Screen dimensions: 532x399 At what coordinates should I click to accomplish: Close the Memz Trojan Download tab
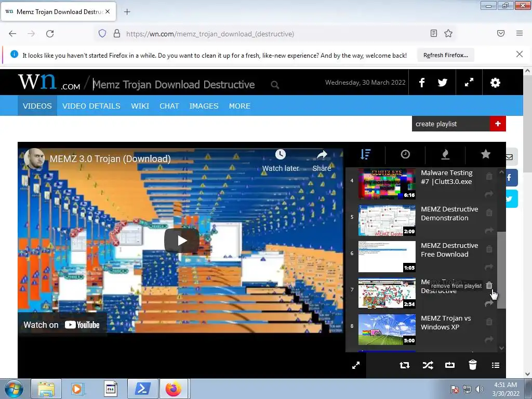click(x=108, y=11)
